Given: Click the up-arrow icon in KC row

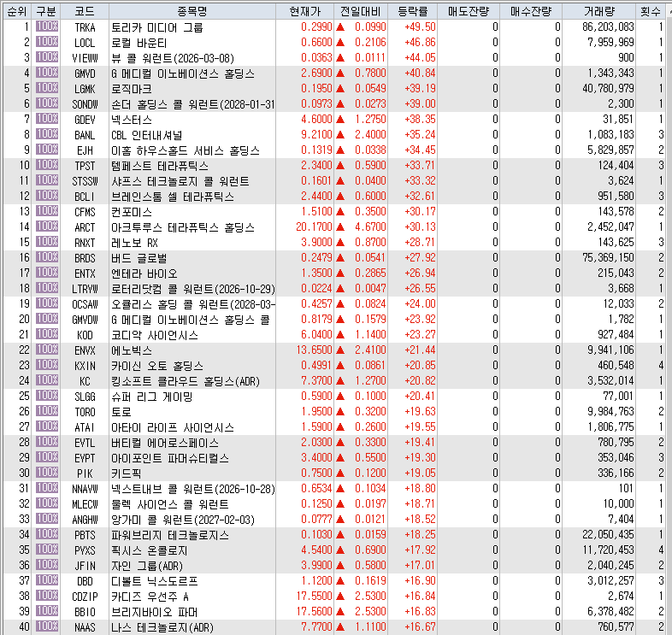Looking at the screenshot, I should pyautogui.click(x=340, y=380).
